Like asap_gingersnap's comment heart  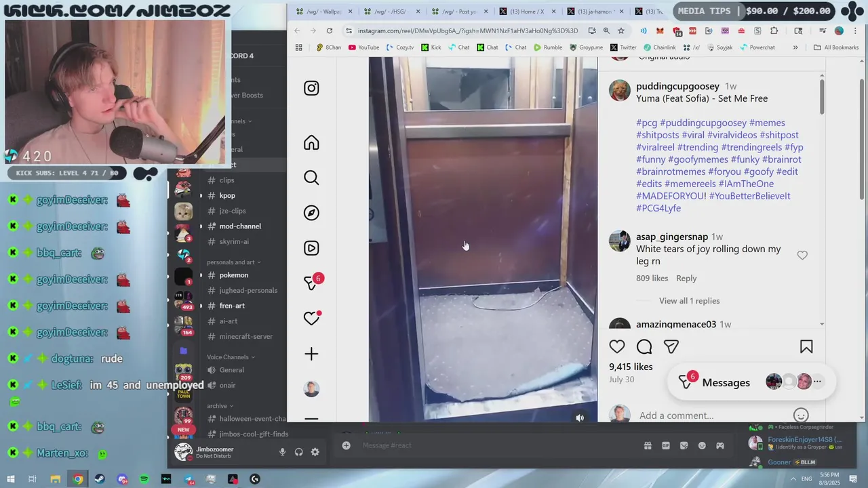802,256
